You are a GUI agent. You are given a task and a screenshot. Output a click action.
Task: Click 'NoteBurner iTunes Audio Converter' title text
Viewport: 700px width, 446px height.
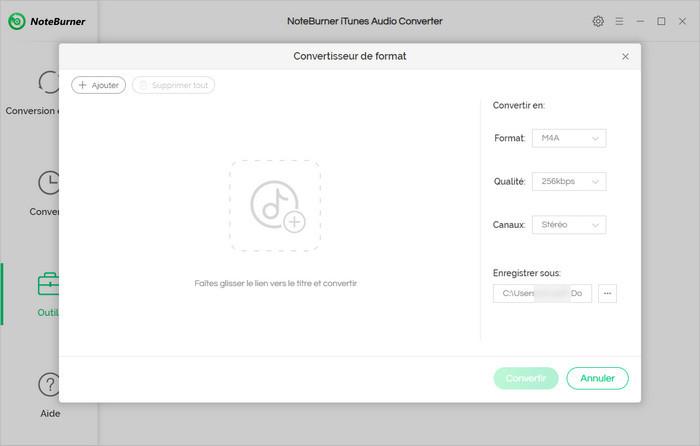coord(364,21)
